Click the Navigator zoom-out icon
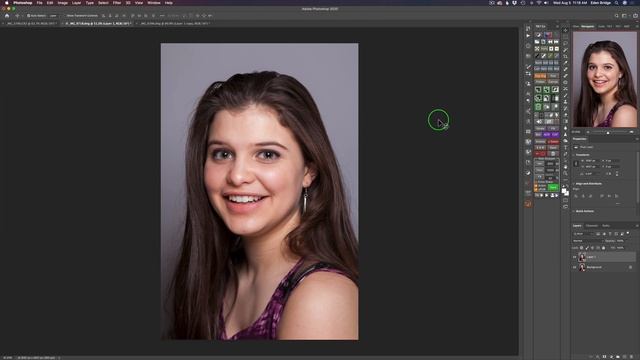 588,132
